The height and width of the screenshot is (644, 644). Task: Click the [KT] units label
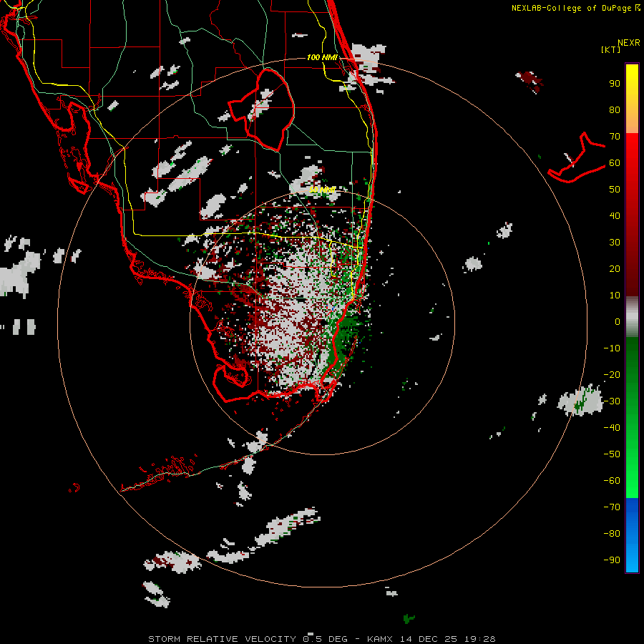(x=610, y=49)
